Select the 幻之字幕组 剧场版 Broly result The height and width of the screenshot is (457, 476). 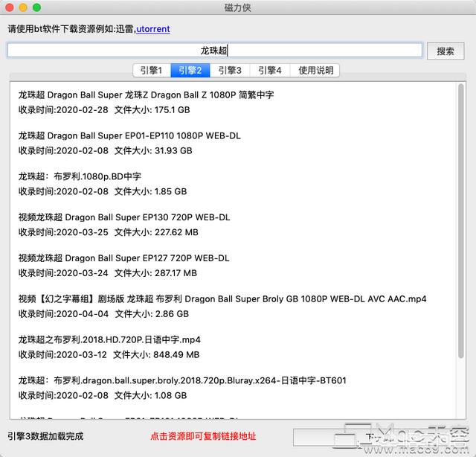[222, 299]
